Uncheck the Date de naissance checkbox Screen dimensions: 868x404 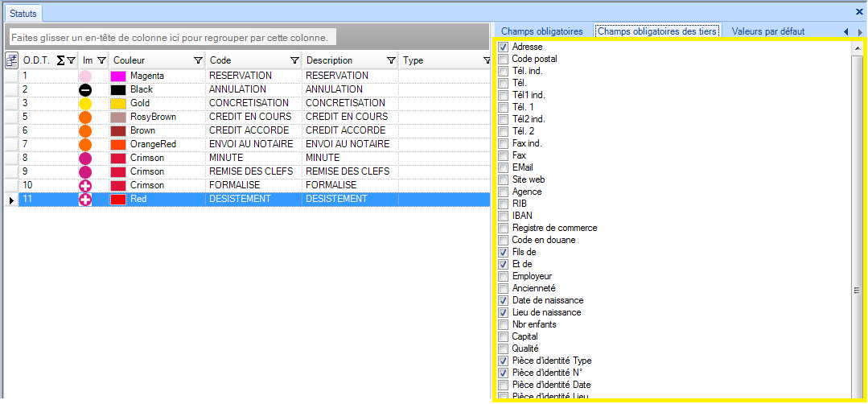click(x=503, y=301)
